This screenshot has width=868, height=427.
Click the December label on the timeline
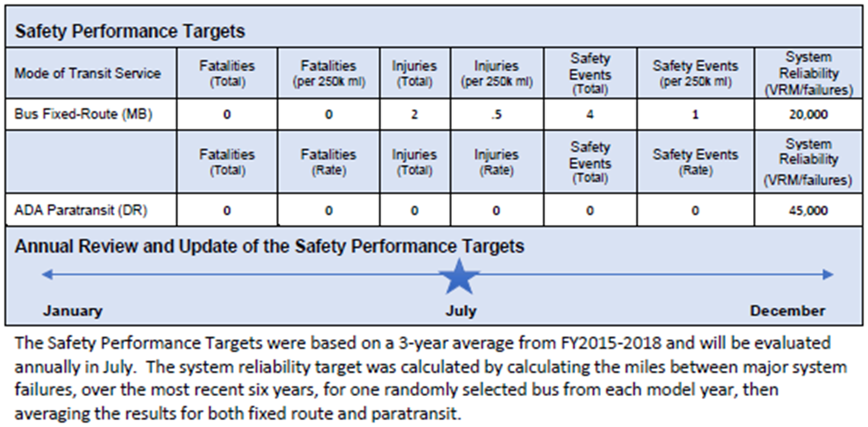787,311
